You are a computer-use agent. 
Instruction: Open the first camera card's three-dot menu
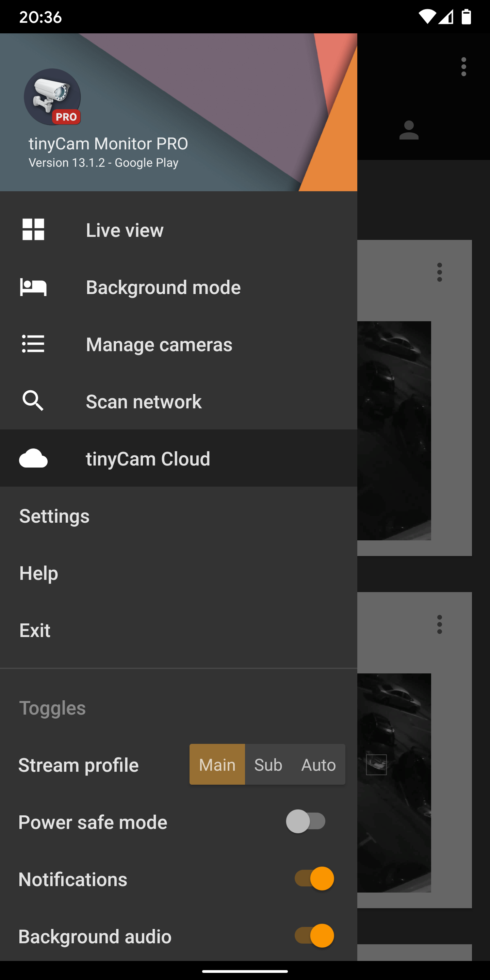[439, 272]
